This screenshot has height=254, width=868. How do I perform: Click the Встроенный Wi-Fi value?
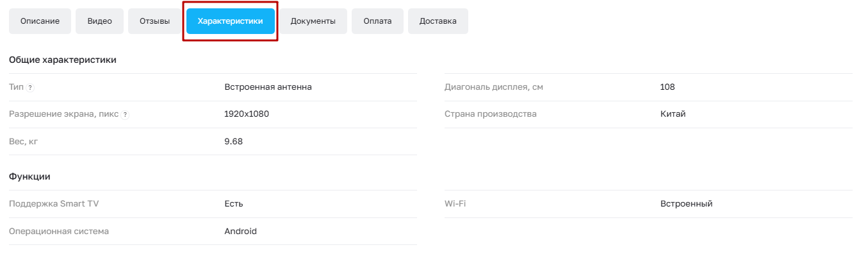click(x=686, y=203)
